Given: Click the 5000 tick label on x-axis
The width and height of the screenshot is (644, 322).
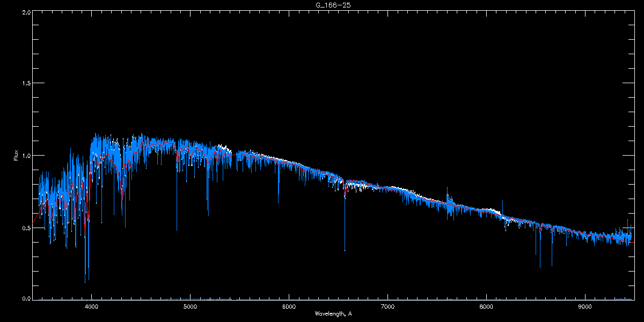Looking at the screenshot, I should [x=190, y=307].
